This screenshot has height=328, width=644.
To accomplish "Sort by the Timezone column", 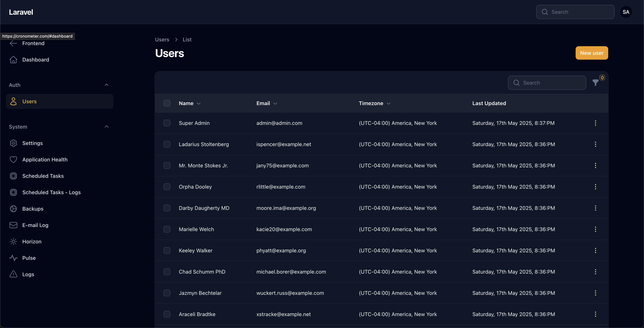I will (x=375, y=103).
